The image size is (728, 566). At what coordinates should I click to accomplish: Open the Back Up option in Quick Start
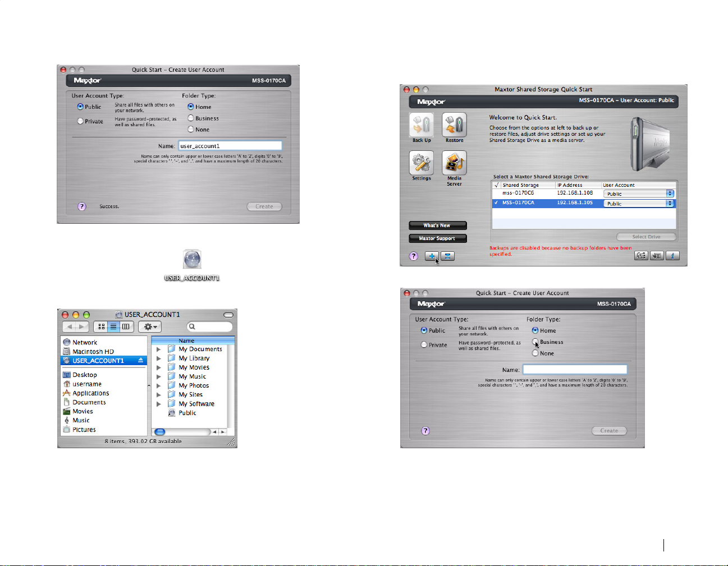pyautogui.click(x=421, y=125)
